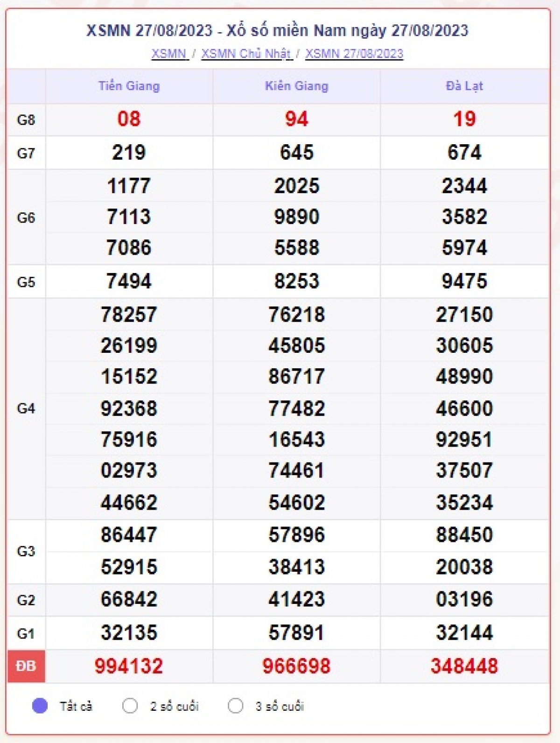Click G4 number 92951
The width and height of the screenshot is (560, 743).
(x=464, y=439)
